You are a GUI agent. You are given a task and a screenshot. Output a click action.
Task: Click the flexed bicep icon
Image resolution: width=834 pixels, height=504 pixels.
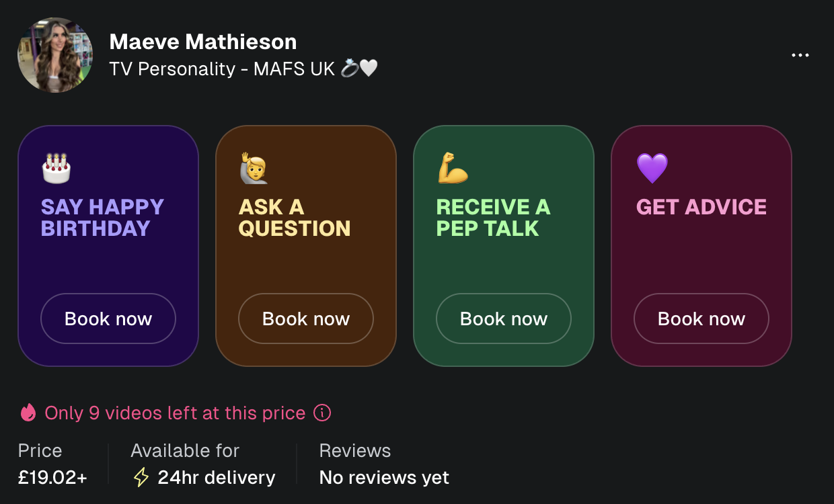453,168
